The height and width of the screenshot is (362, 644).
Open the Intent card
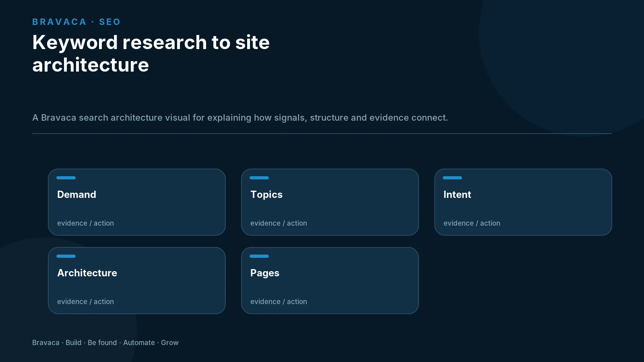(523, 202)
